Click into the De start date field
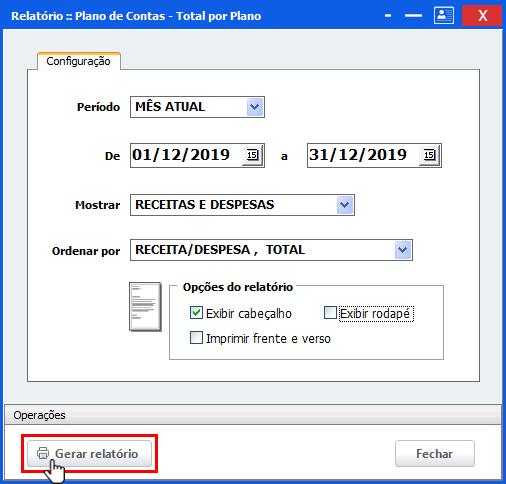Viewport: 506px width, 484px height. 186,155
